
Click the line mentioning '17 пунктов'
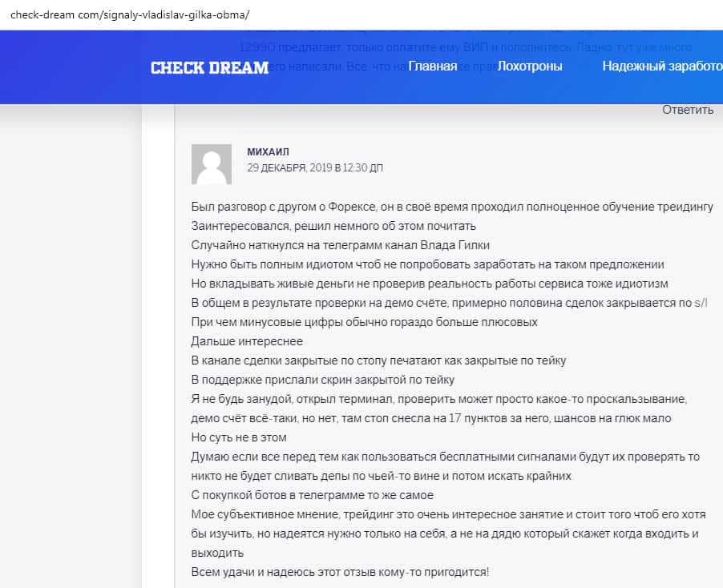point(431,418)
